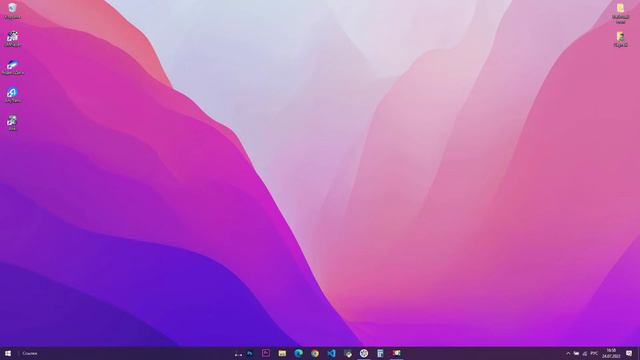The height and width of the screenshot is (360, 640).
Task: Select the yellow folder in top-right corner
Action: click(620, 13)
